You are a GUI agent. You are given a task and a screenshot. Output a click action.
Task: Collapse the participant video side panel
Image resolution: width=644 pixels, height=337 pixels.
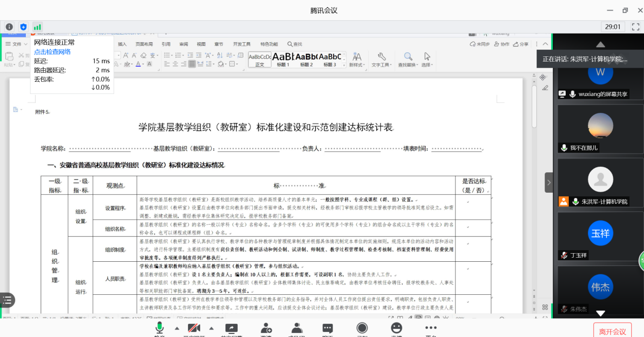(x=549, y=182)
